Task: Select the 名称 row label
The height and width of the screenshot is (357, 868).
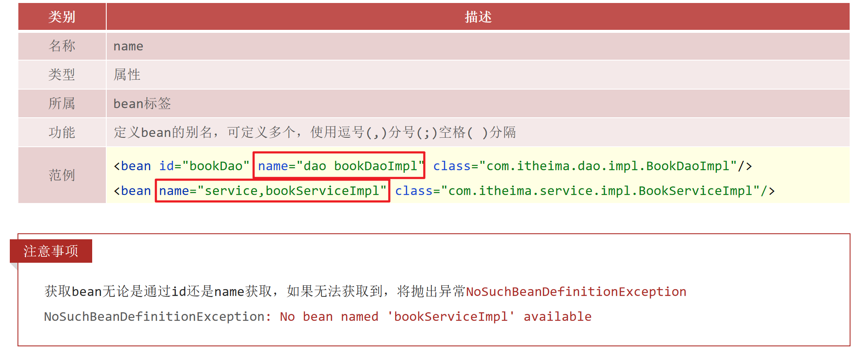Action: (x=62, y=46)
